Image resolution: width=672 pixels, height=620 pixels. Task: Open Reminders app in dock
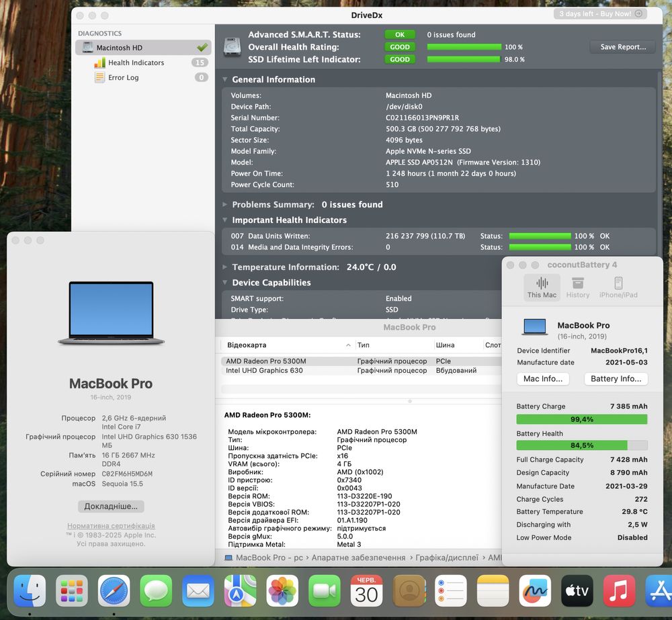[x=450, y=591]
